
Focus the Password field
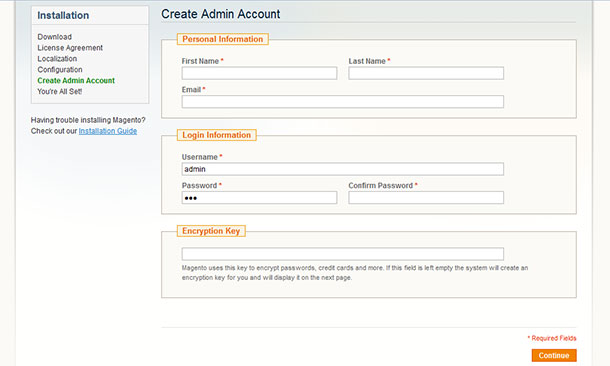click(x=259, y=198)
